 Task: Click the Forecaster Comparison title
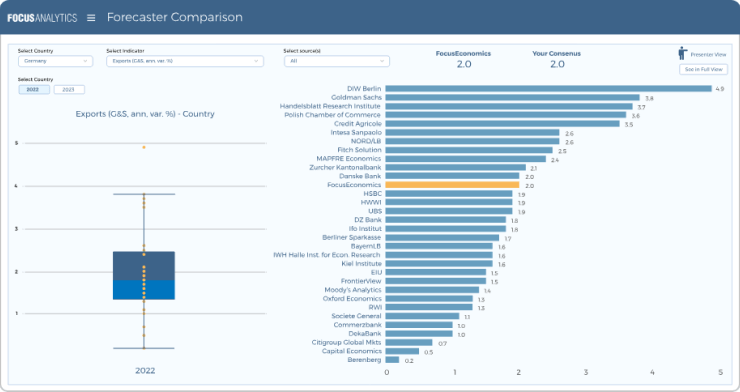click(x=175, y=17)
